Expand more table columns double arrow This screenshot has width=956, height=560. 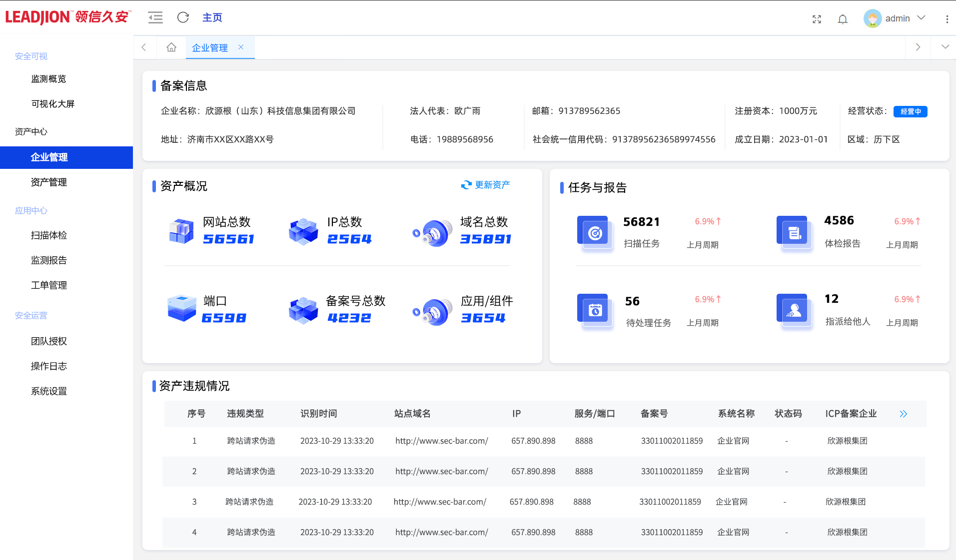(904, 414)
